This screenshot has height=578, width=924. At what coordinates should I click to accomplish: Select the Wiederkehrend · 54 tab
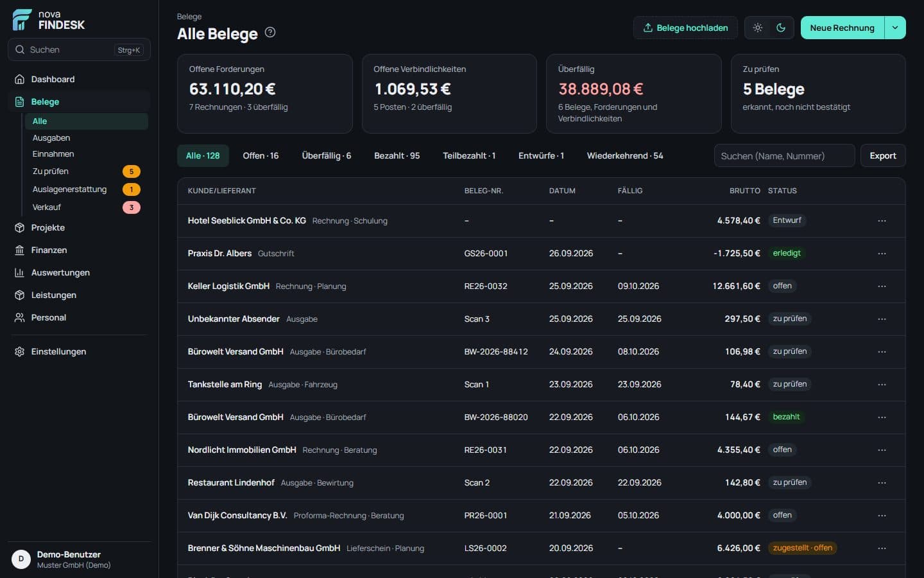(625, 155)
